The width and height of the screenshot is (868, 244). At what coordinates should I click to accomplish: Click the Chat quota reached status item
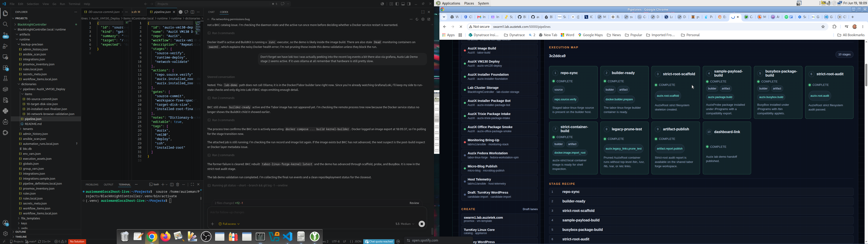coord(379,242)
